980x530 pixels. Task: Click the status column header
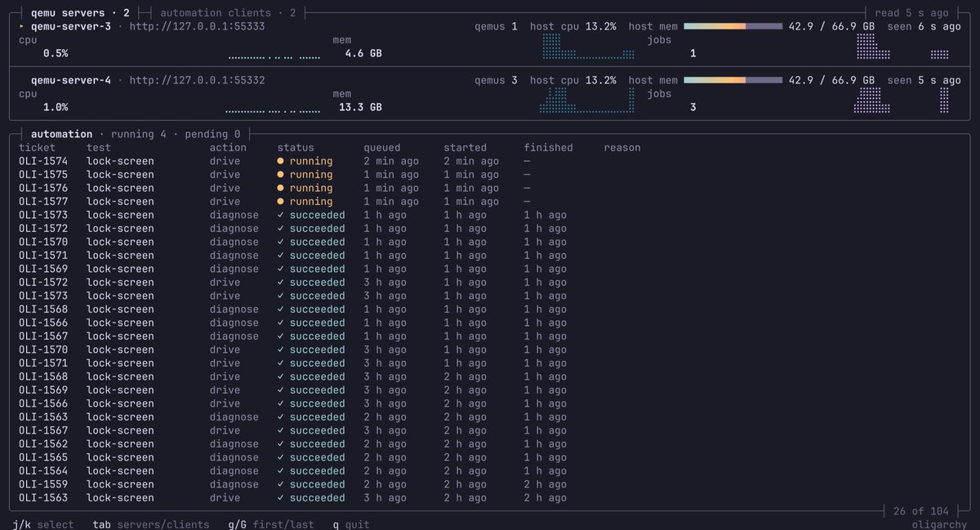click(x=296, y=148)
